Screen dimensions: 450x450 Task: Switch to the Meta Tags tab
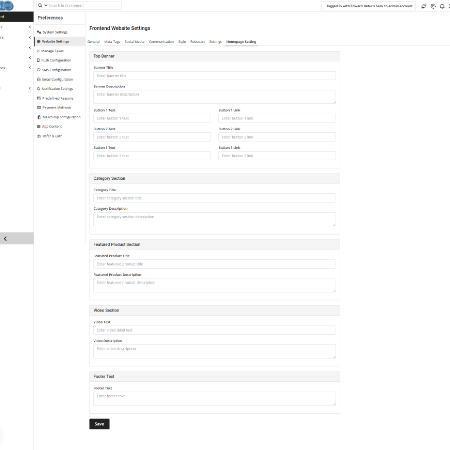pyautogui.click(x=112, y=42)
